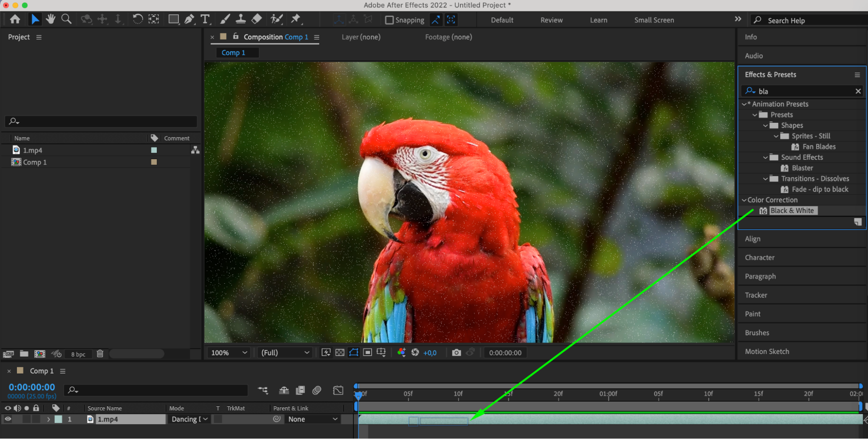
Task: Collapse the Color Correction category
Action: pyautogui.click(x=744, y=200)
